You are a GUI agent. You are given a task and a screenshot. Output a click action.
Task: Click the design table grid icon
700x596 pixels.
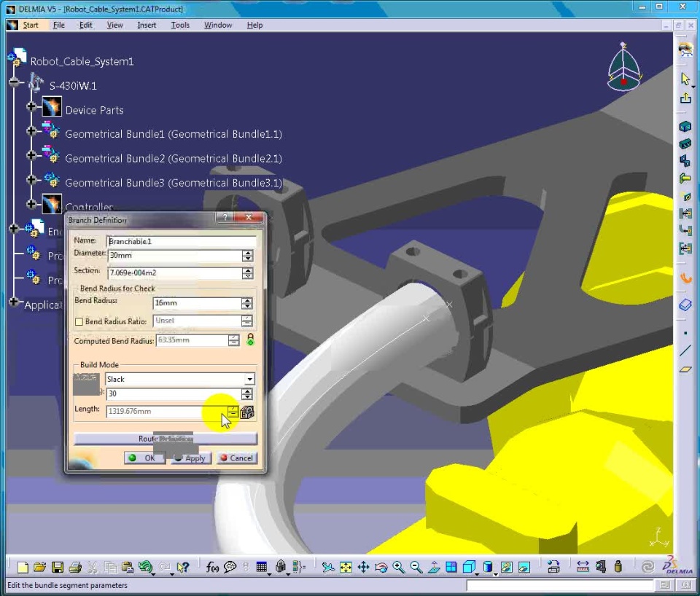coord(262,567)
